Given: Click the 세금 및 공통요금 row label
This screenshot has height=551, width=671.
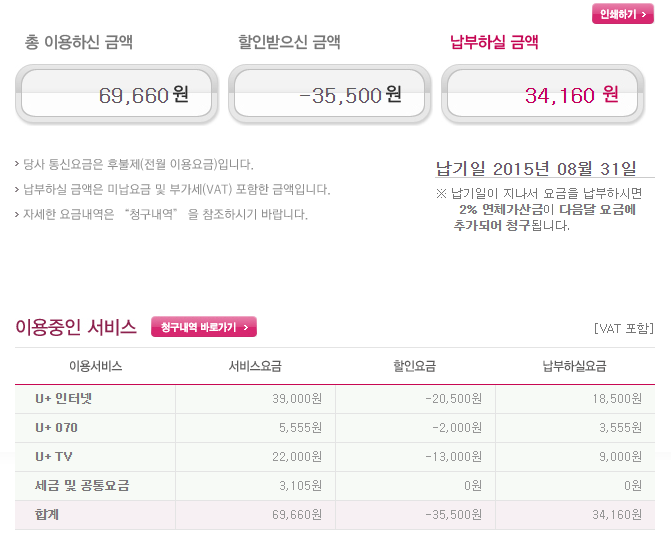Looking at the screenshot, I should [82, 486].
